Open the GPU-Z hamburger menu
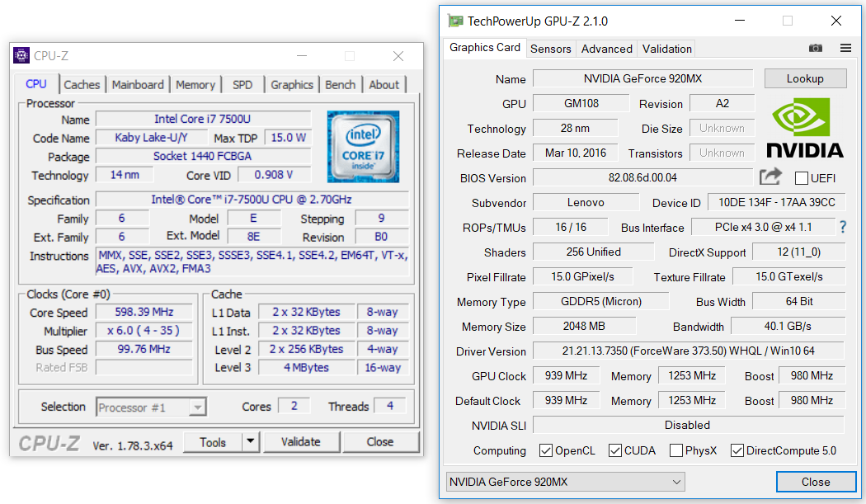Viewport: 866px width, 504px height. [845, 49]
